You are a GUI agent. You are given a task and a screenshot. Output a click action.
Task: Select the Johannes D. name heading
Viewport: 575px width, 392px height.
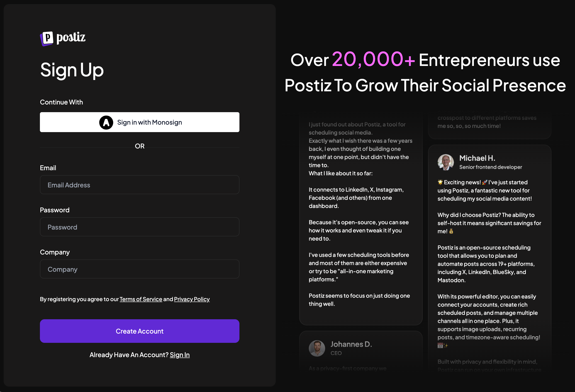coord(351,344)
